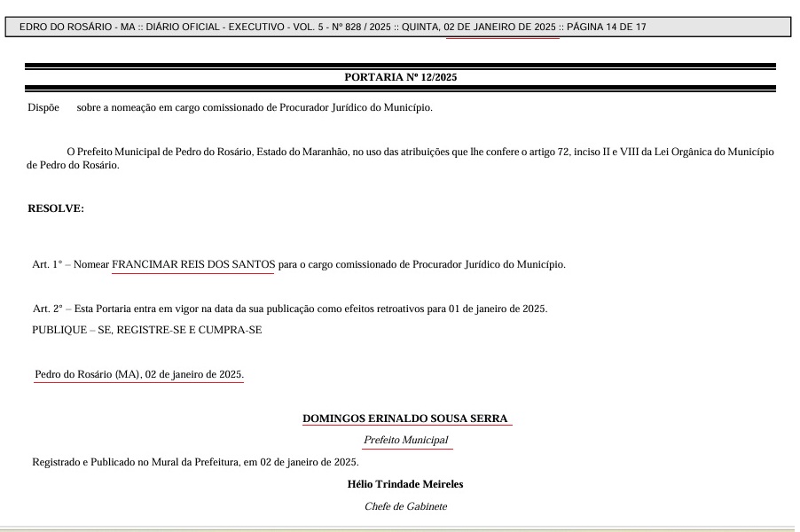Click the underlined Pedro do Rosário (MA) date line

pos(138,375)
